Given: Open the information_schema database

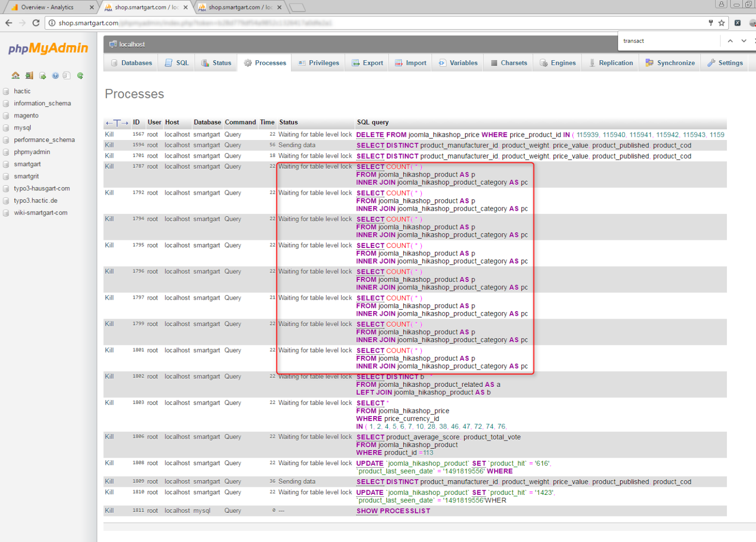Looking at the screenshot, I should coord(42,103).
